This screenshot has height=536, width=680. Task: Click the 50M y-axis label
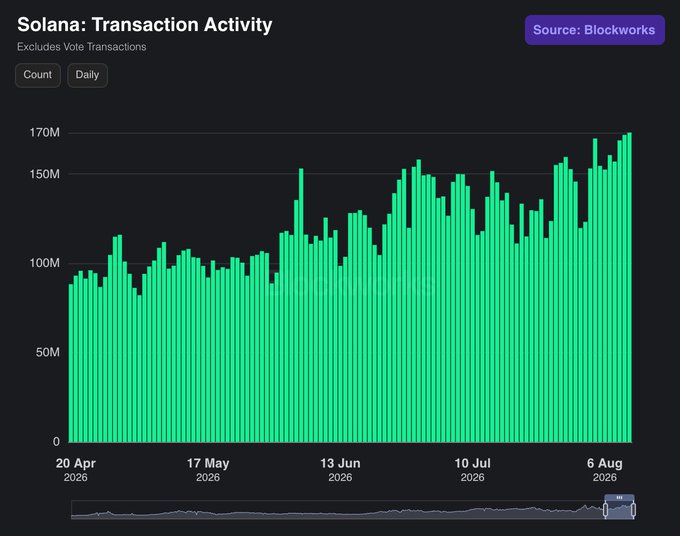(48, 352)
